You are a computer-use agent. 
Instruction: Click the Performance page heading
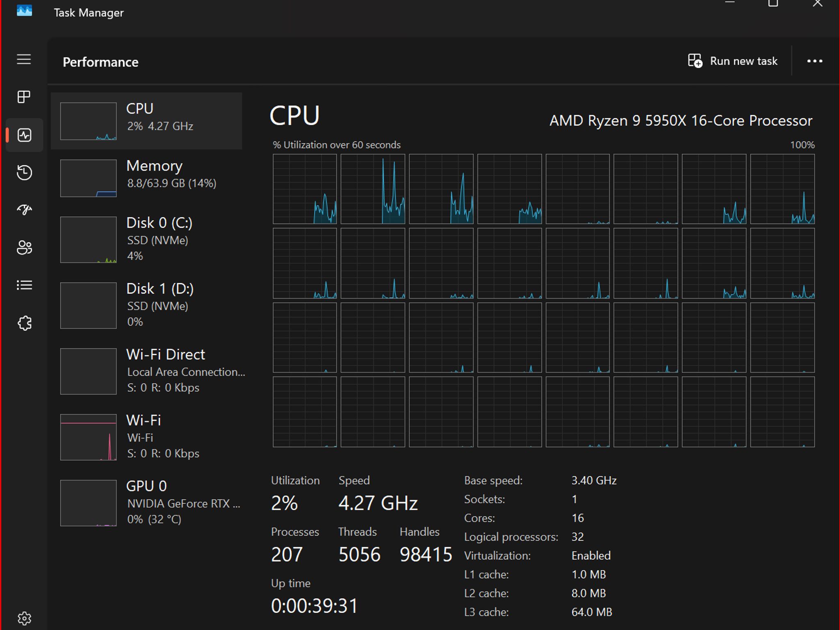click(100, 62)
